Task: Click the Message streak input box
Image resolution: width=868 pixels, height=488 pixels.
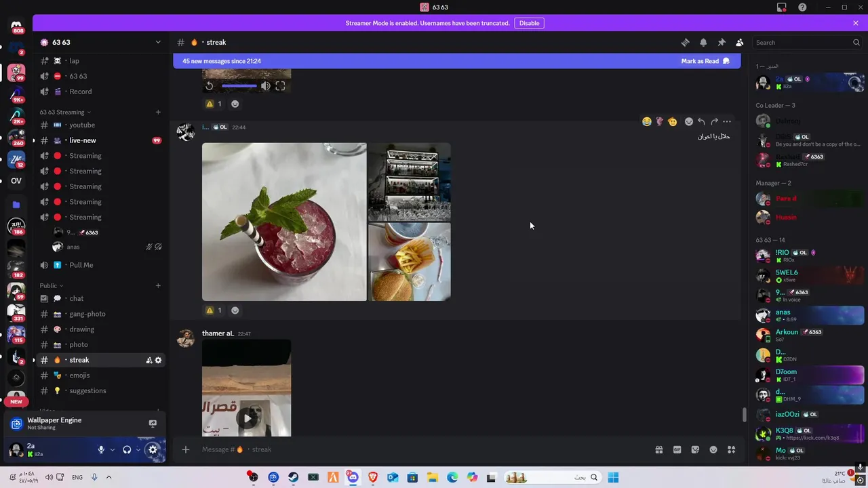Action: click(x=420, y=449)
